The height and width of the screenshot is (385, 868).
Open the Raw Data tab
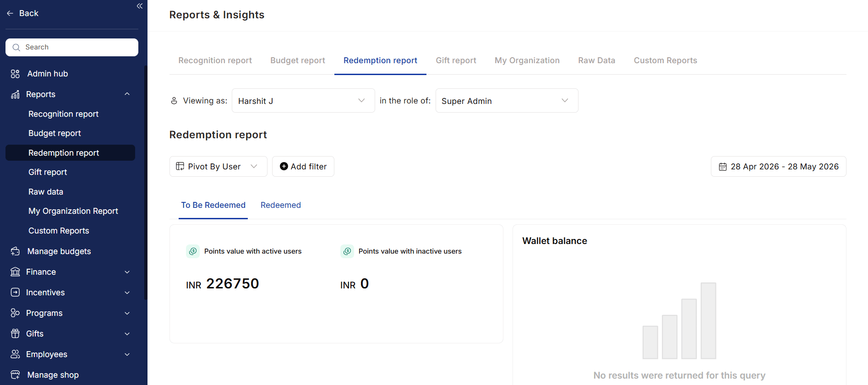(x=597, y=60)
